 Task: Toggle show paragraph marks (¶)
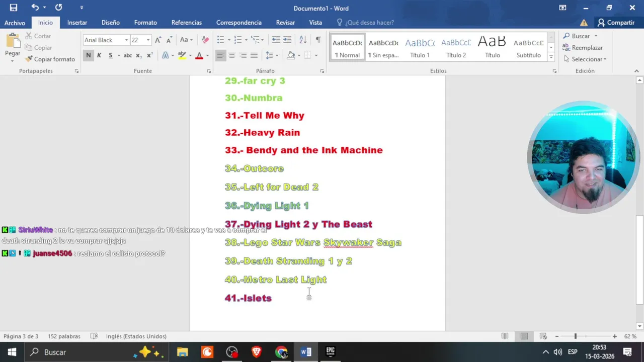(318, 40)
